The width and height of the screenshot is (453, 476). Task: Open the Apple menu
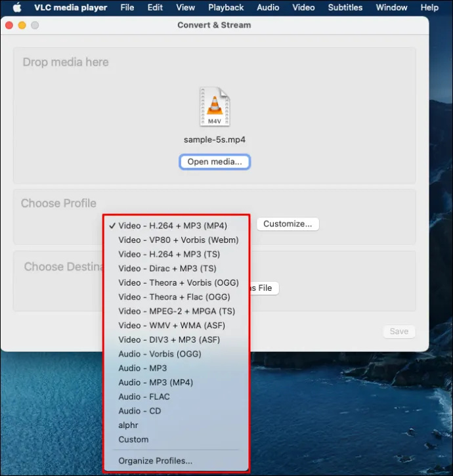(17, 7)
